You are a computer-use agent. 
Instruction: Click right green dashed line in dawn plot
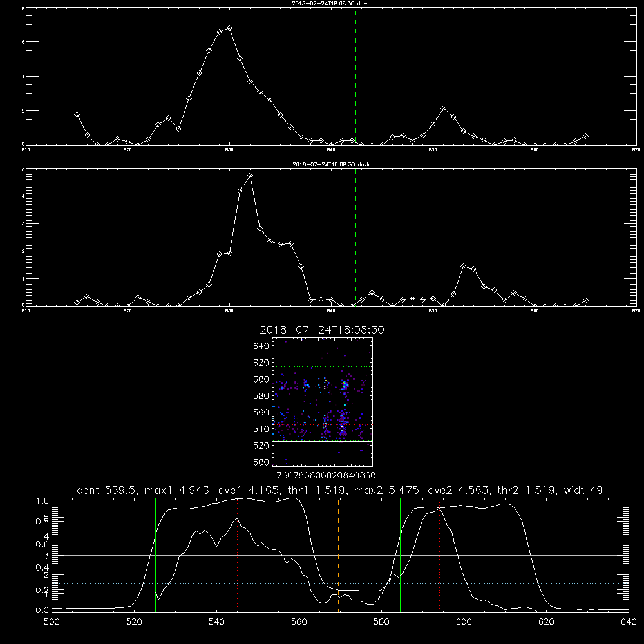pyautogui.click(x=355, y=76)
